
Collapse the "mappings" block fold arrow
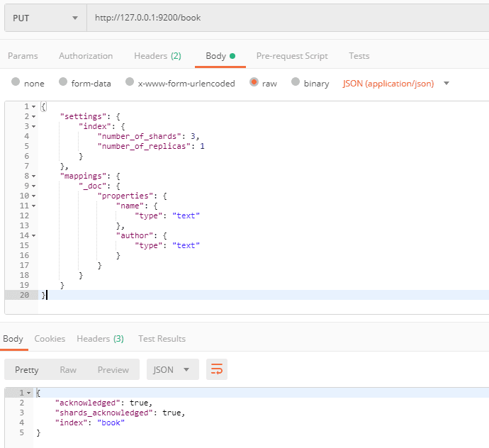(x=34, y=177)
